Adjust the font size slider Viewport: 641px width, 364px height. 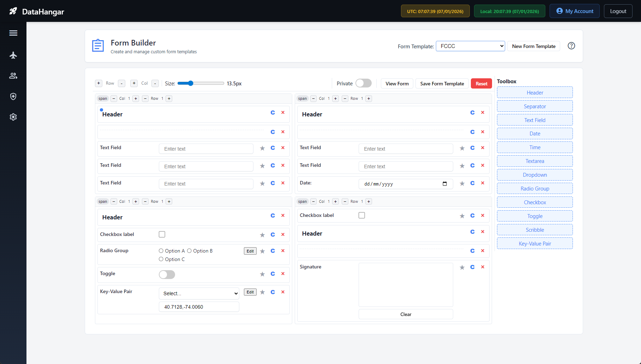[191, 83]
